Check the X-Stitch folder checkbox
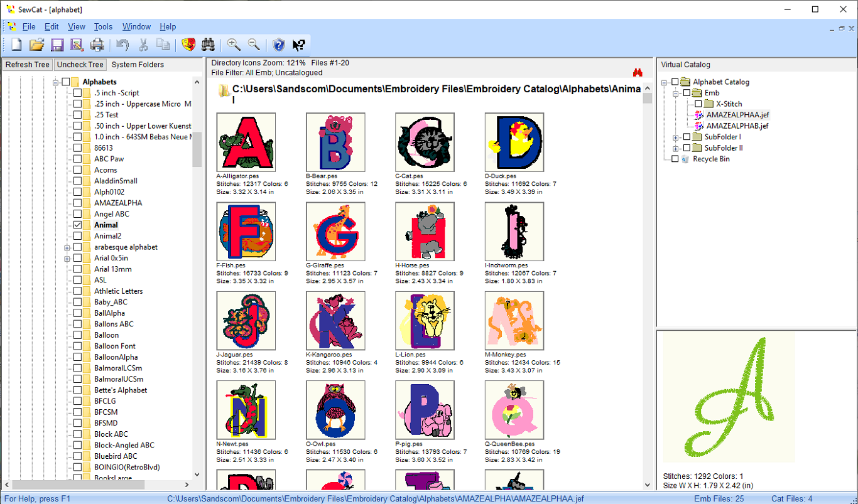This screenshot has height=504, width=858. [x=698, y=104]
